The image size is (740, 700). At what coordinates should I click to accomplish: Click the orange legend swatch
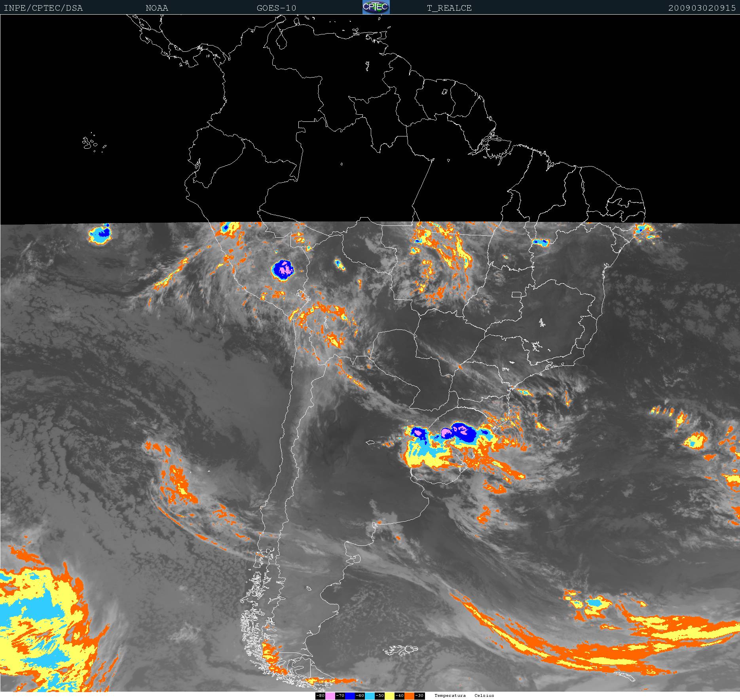point(409,696)
